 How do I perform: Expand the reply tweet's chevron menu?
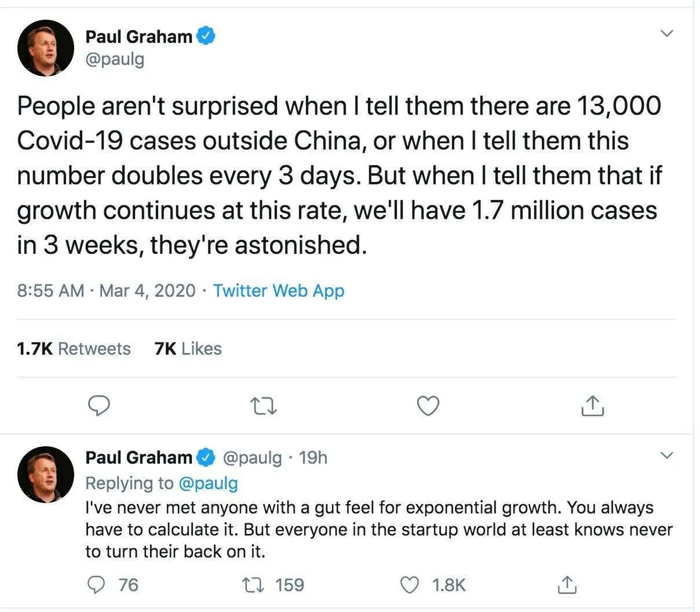(666, 455)
